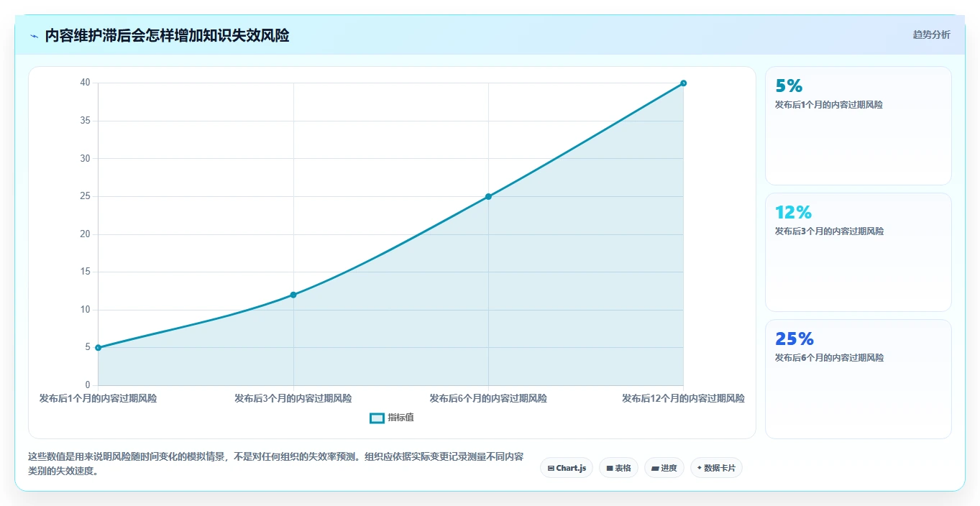The height and width of the screenshot is (506, 980).
Task: Click x-axis label 发布后3个月的内容过期风险
Action: pyautogui.click(x=293, y=398)
